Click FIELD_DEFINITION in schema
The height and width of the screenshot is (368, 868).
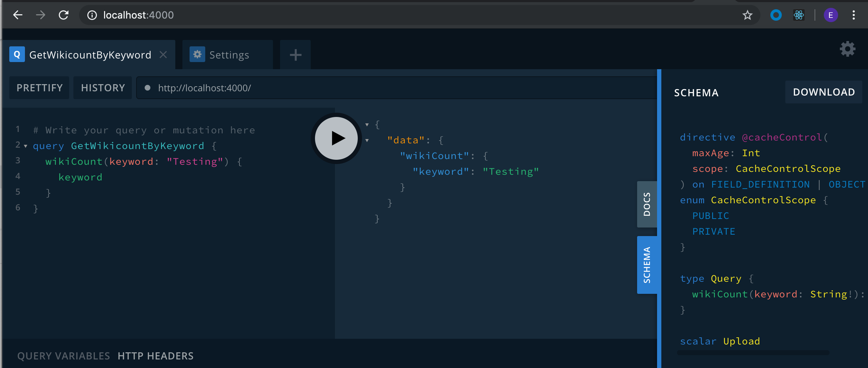click(x=760, y=184)
